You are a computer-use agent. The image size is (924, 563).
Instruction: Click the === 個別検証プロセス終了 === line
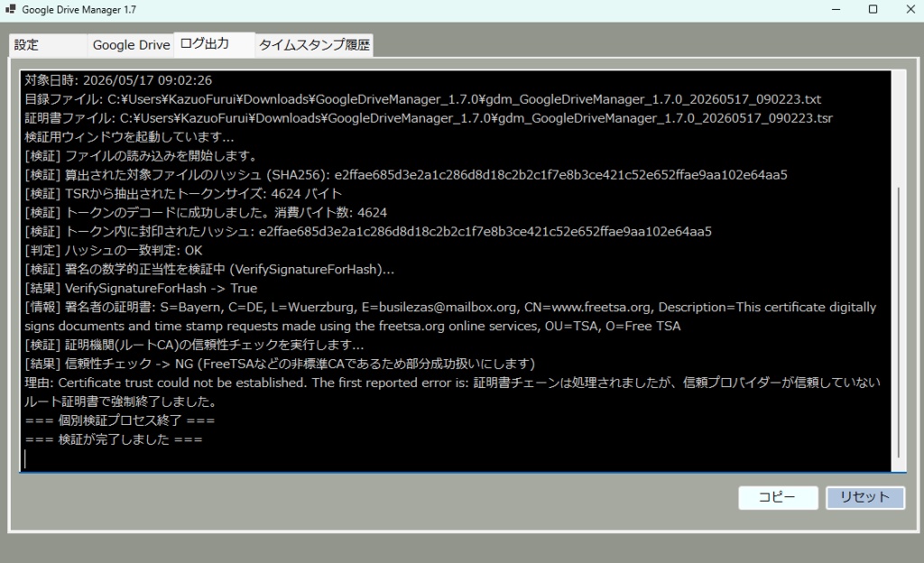point(120,420)
